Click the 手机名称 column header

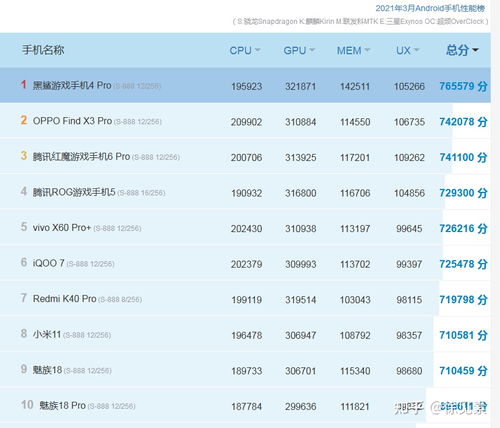point(43,50)
